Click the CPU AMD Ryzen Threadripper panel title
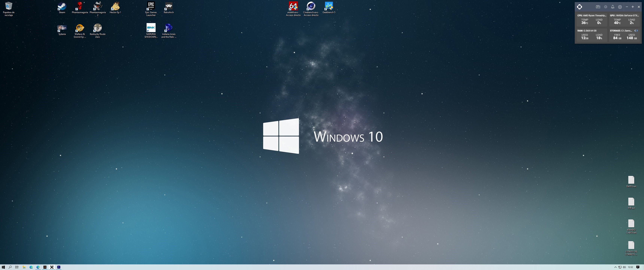The image size is (644, 270). (592, 16)
